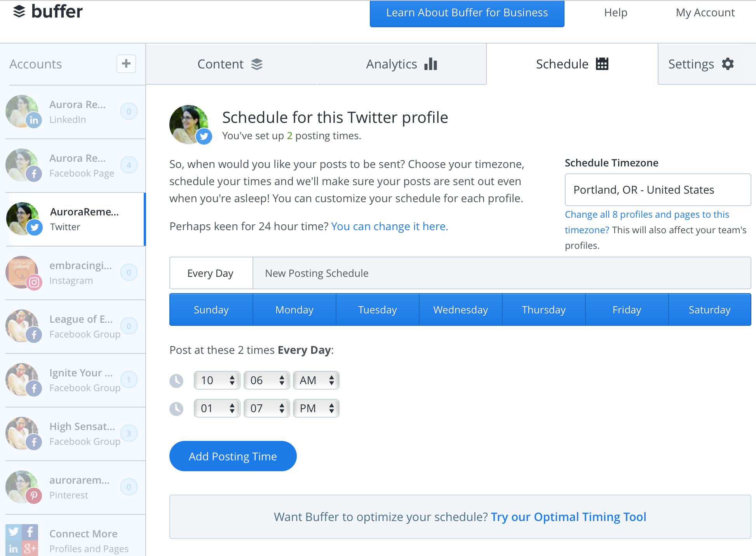Click the Twitter badge on header profile photo
Viewport: 756px width, 556px height.
coord(204,136)
